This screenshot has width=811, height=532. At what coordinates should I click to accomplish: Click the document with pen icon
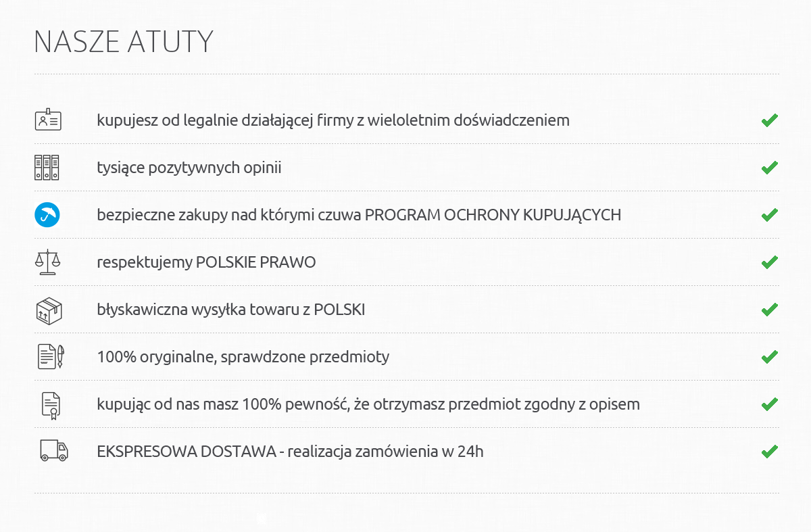50,356
